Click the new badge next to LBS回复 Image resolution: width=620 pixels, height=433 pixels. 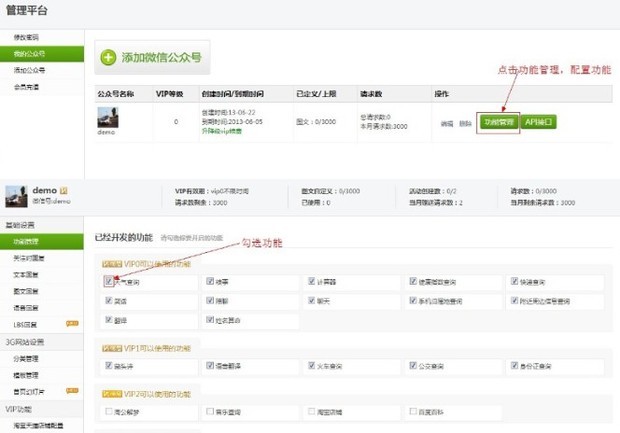(x=72, y=323)
